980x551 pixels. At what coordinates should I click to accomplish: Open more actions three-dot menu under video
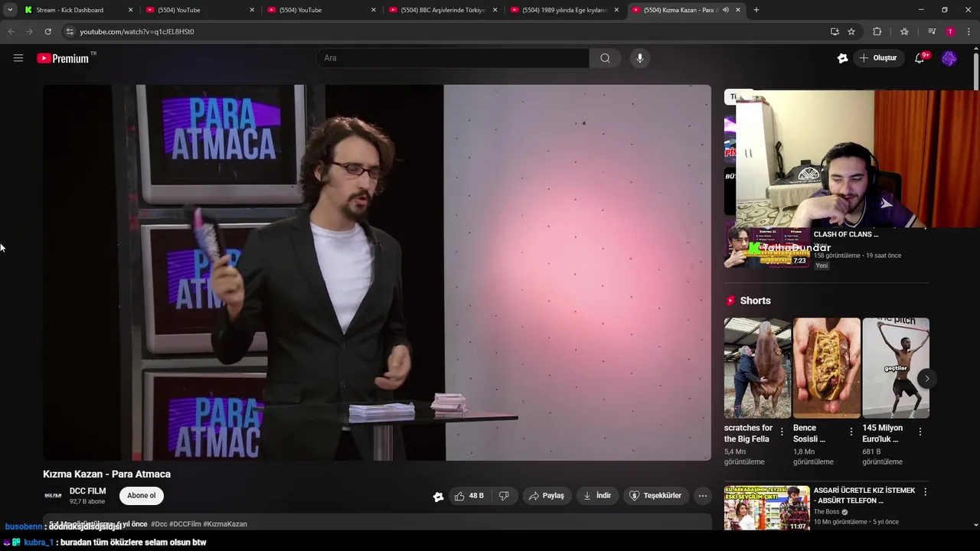pos(703,496)
